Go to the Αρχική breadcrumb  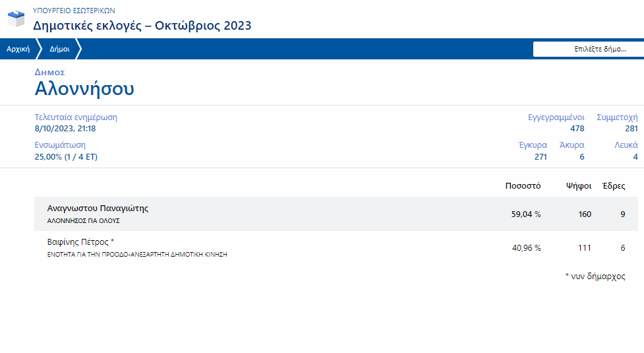click(x=18, y=49)
